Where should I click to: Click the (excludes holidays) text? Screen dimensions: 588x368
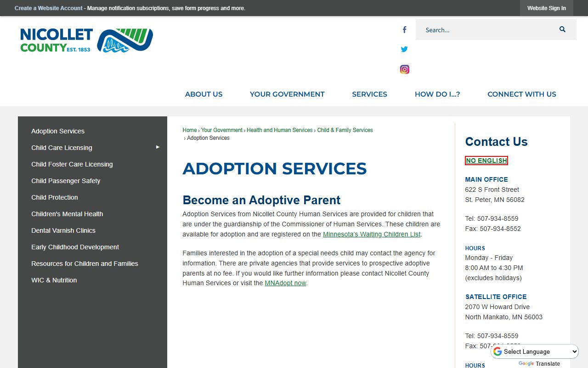pyautogui.click(x=493, y=278)
